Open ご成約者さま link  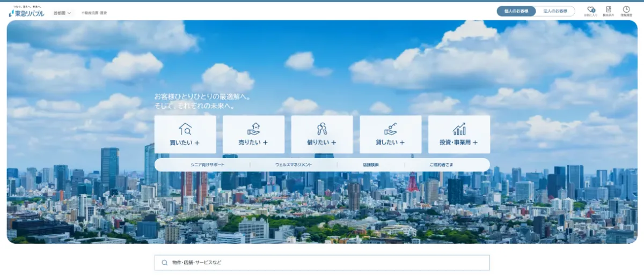point(441,165)
